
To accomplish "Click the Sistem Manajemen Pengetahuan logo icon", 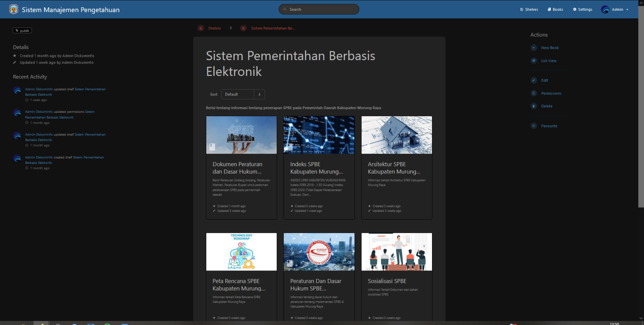I will (x=14, y=9).
